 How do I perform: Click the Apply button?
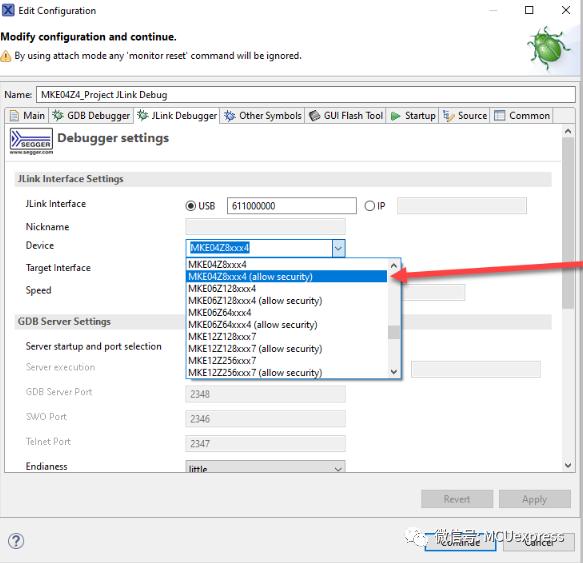[x=535, y=499]
